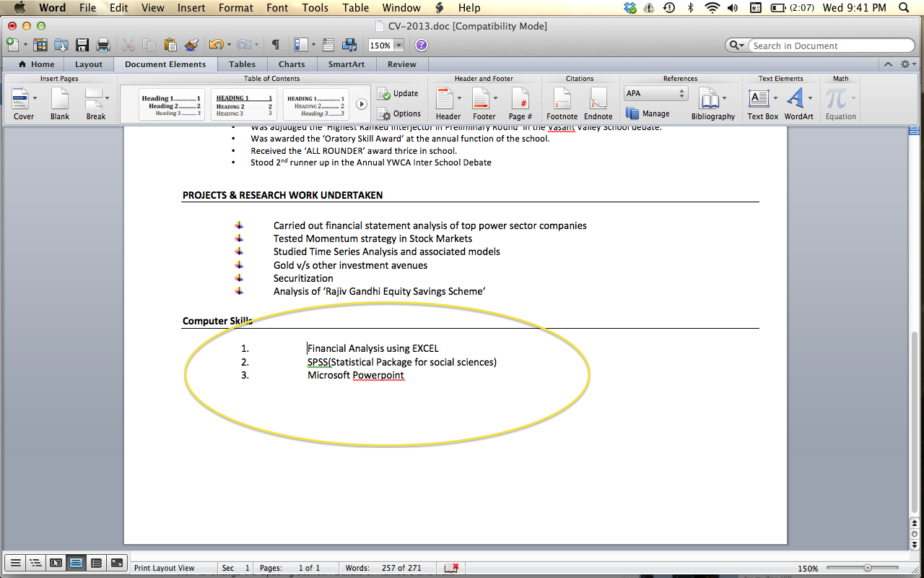Viewport: 924px width, 578px height.
Task: Open the Insert menu in menu bar
Action: pos(191,8)
